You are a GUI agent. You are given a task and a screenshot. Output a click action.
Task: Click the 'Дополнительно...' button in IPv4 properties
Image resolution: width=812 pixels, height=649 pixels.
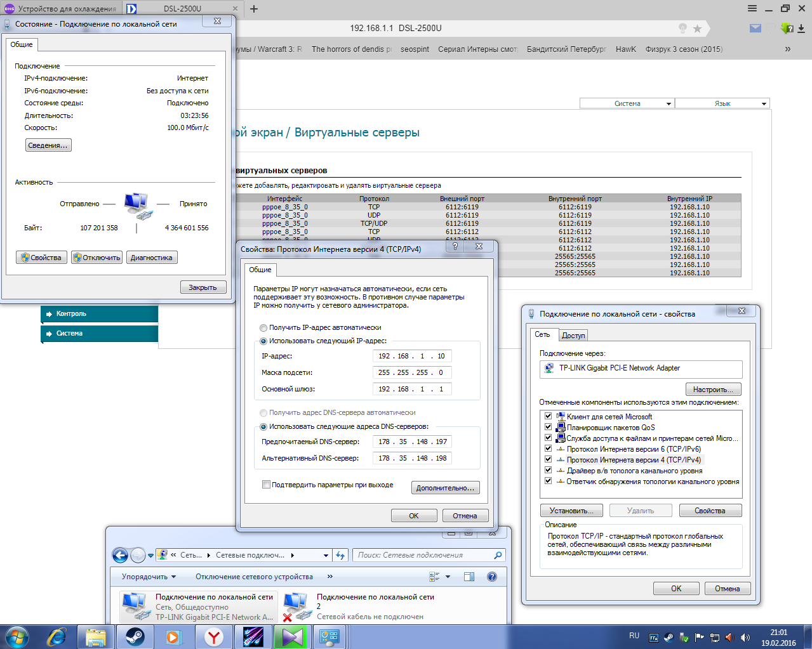coord(445,488)
